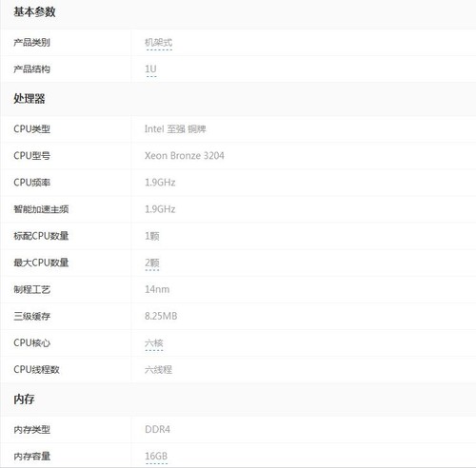
Task: Select the CPU型号 row label
Action: click(x=31, y=156)
